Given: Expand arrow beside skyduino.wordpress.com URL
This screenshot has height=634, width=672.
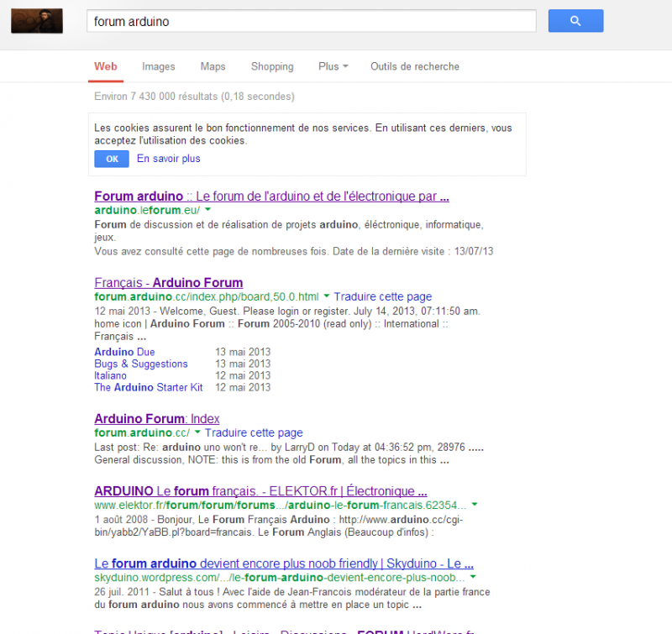Looking at the screenshot, I should point(473,577).
